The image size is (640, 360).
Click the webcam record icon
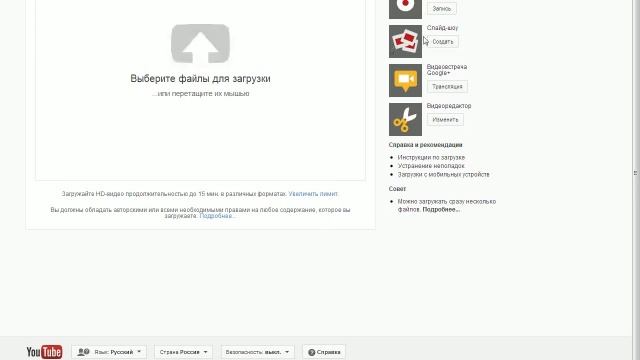pyautogui.click(x=405, y=9)
